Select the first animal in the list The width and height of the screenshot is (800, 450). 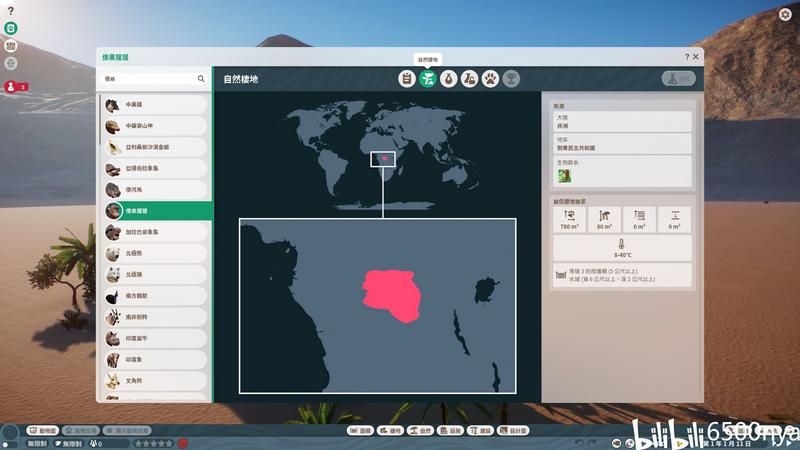[x=155, y=105]
